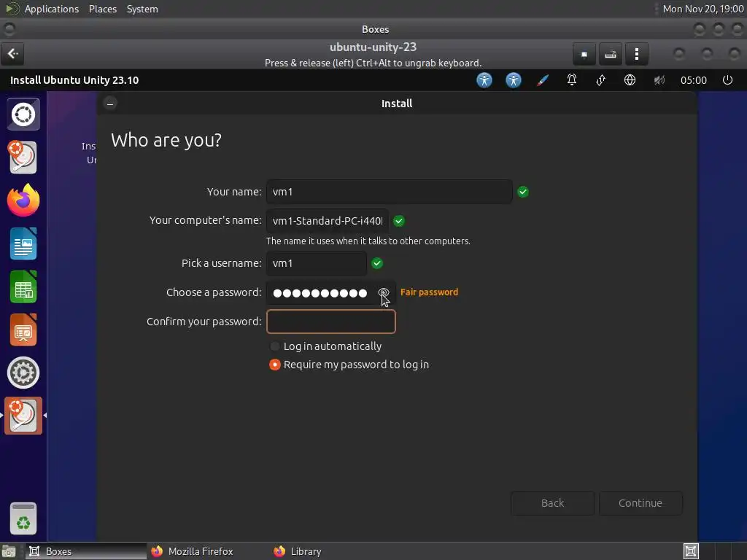Image resolution: width=747 pixels, height=560 pixels.
Task: Open the 05:00 clock indicator
Action: coord(693,80)
